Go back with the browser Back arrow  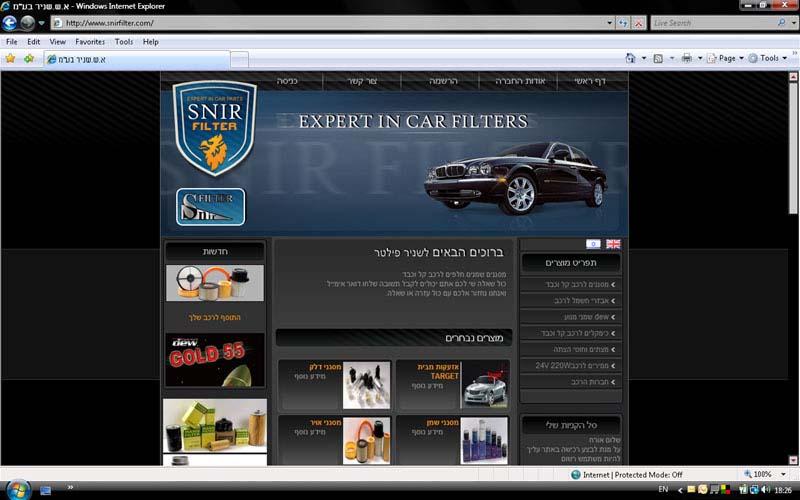[x=9, y=23]
